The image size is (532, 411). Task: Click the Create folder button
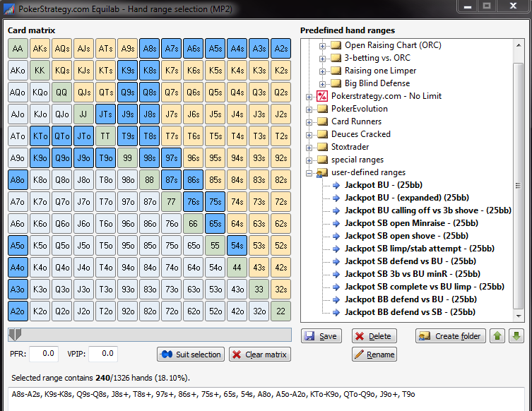(450, 336)
